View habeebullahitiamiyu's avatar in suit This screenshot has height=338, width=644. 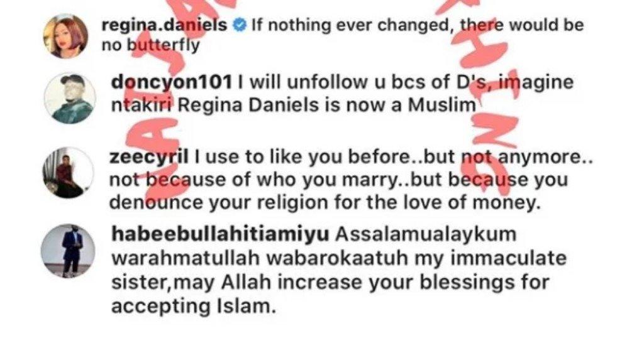click(68, 251)
